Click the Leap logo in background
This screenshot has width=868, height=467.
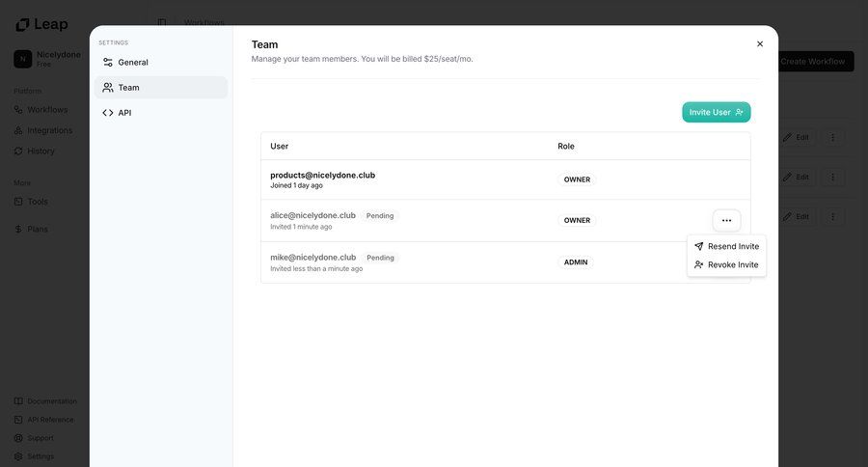click(x=42, y=24)
